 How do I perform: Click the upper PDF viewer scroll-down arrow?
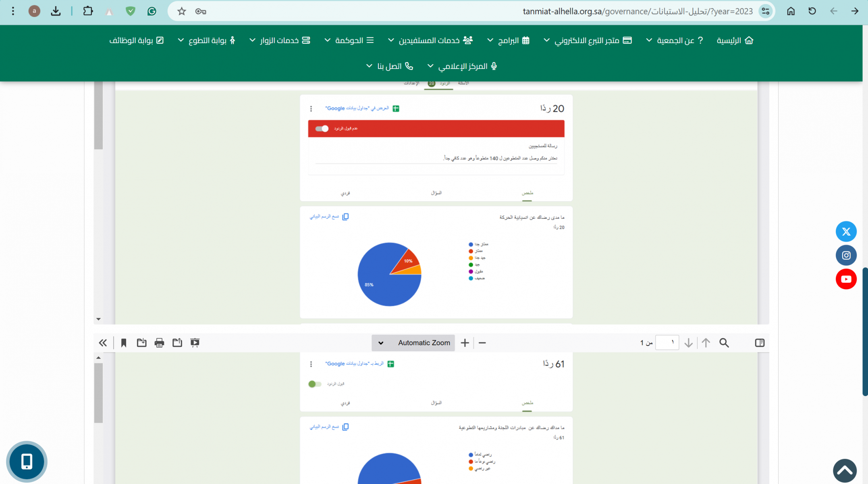[98, 319]
